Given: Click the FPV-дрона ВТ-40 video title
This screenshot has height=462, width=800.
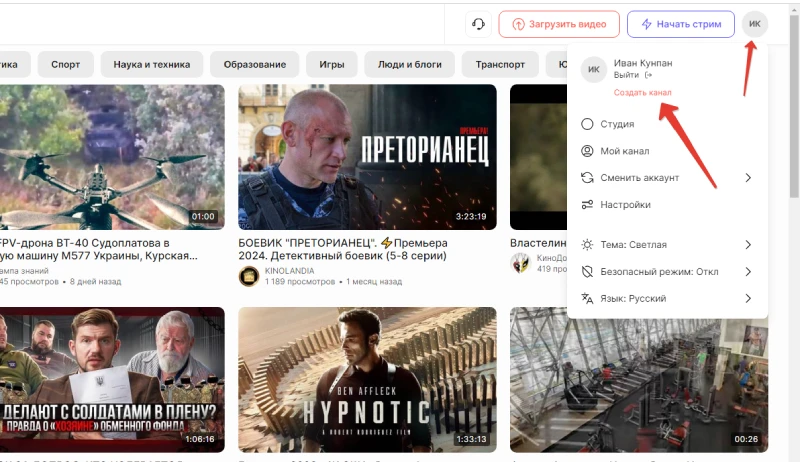Looking at the screenshot, I should click(x=98, y=249).
